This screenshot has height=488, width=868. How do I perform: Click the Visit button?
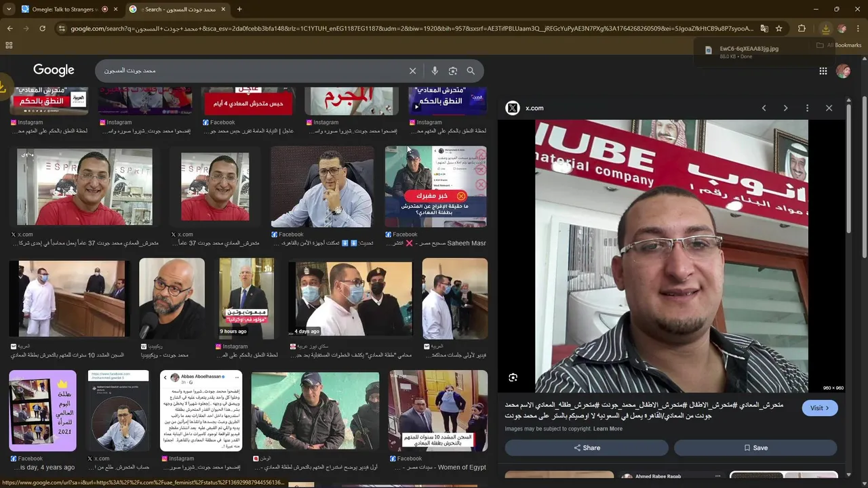(820, 408)
